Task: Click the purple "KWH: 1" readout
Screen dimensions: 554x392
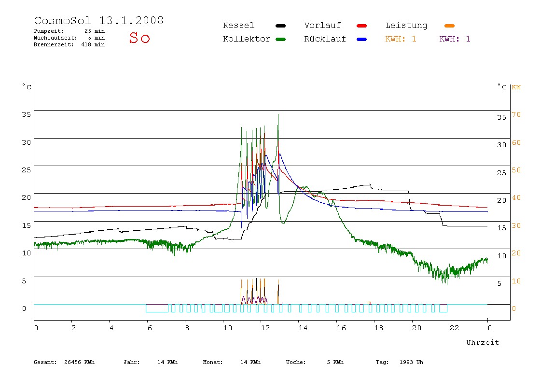Action: (455, 39)
